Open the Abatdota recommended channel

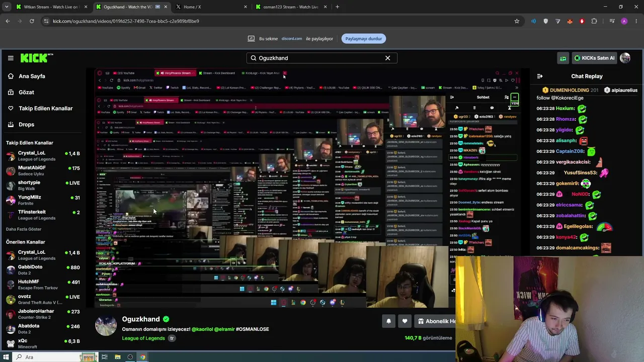(x=43, y=329)
